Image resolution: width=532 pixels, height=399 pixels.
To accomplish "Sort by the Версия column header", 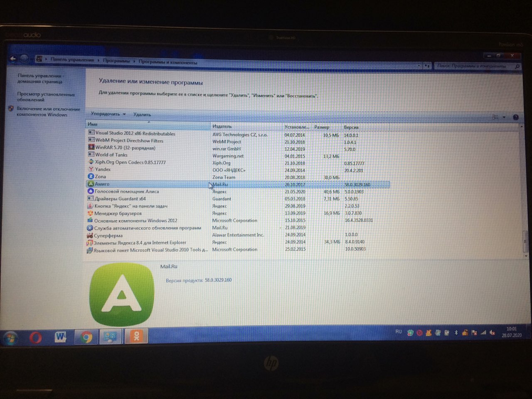I will click(365, 127).
